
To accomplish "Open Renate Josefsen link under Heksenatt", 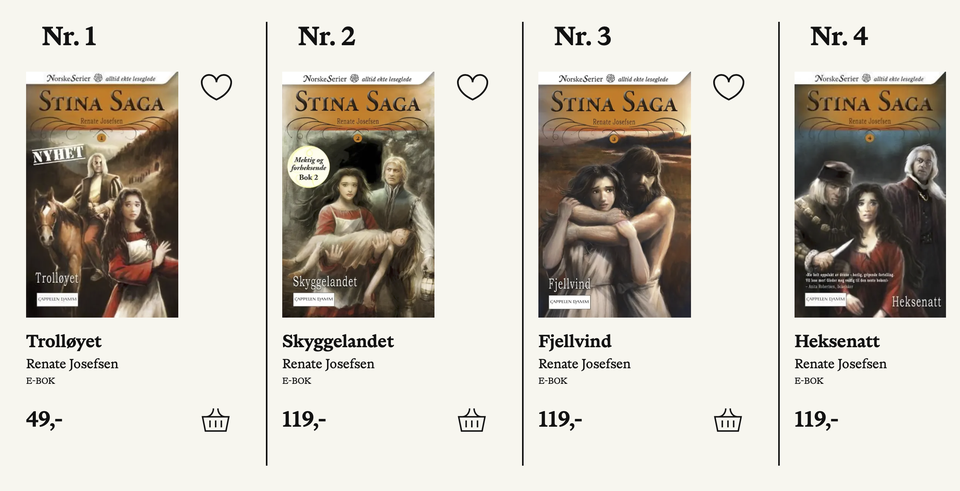I will coord(840,364).
